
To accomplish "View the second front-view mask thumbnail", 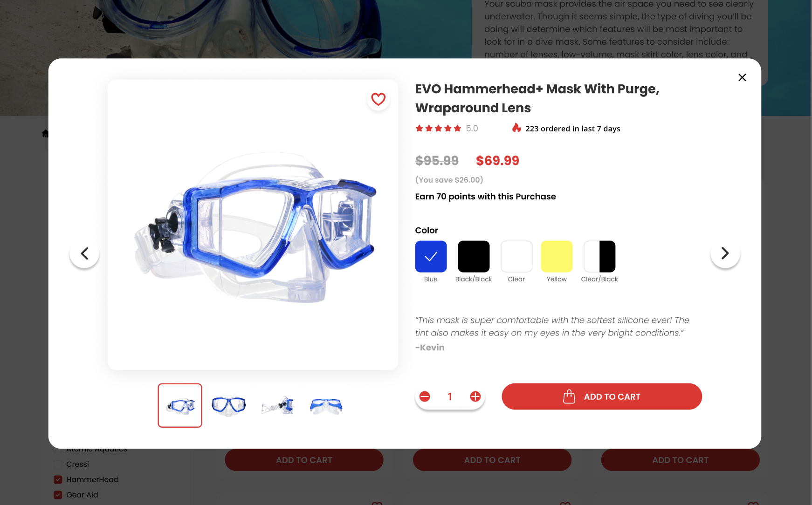I will point(228,405).
